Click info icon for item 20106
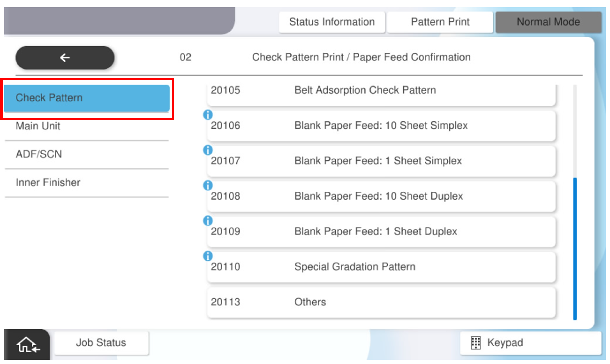 point(208,115)
